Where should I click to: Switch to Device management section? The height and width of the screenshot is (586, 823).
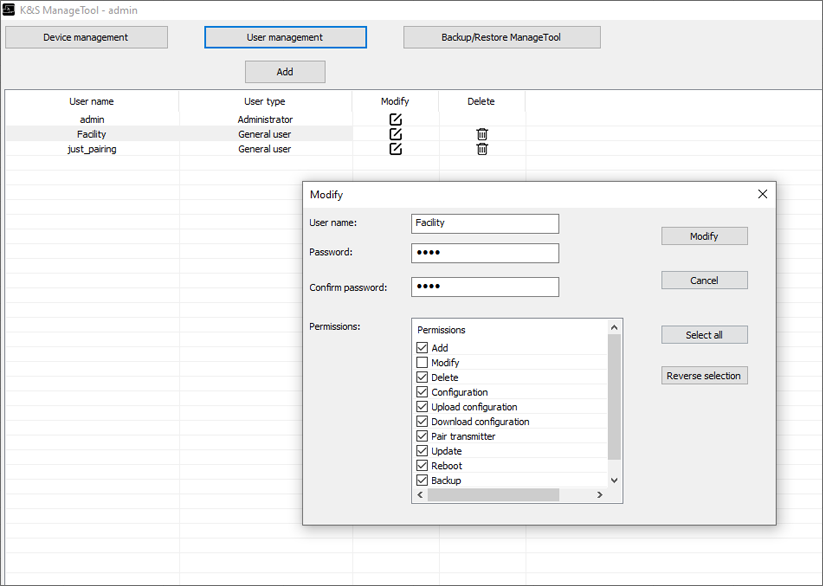tap(86, 38)
